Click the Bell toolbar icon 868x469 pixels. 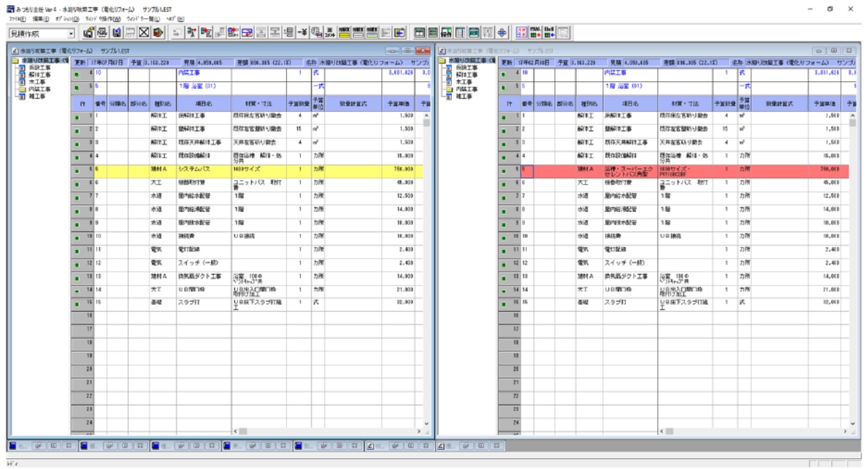click(x=549, y=33)
